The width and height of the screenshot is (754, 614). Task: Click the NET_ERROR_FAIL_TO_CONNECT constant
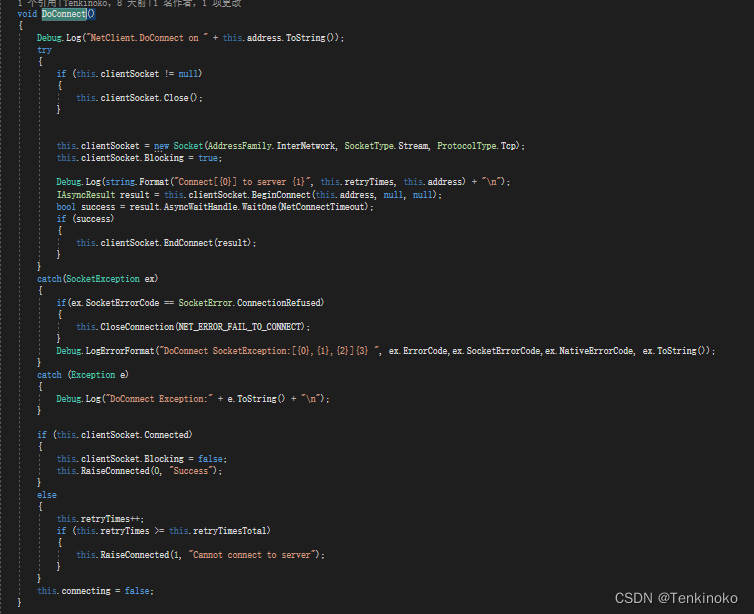point(241,327)
